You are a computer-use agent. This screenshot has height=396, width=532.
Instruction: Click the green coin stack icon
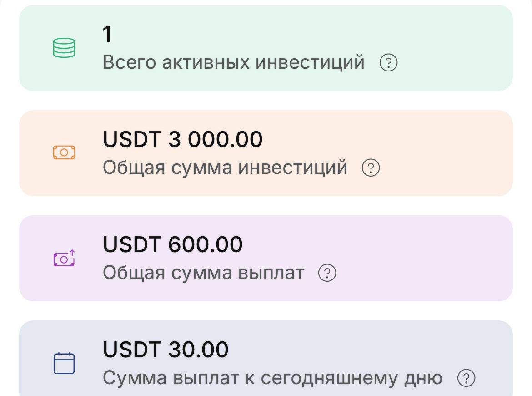click(x=64, y=48)
